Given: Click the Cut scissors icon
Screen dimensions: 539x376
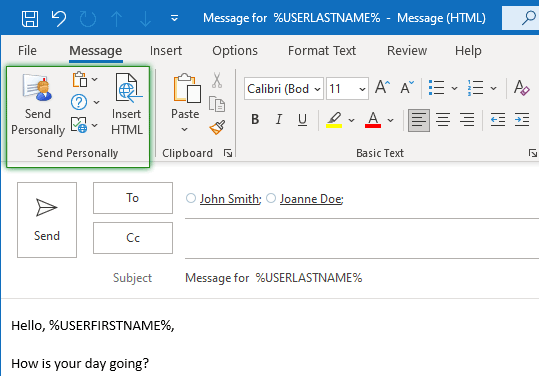Looking at the screenshot, I should coord(217,80).
